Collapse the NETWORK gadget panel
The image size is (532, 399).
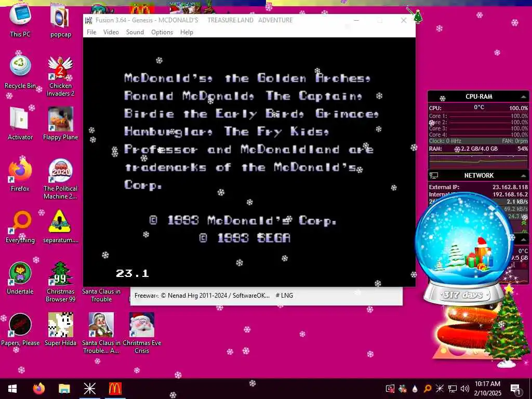[524, 176]
